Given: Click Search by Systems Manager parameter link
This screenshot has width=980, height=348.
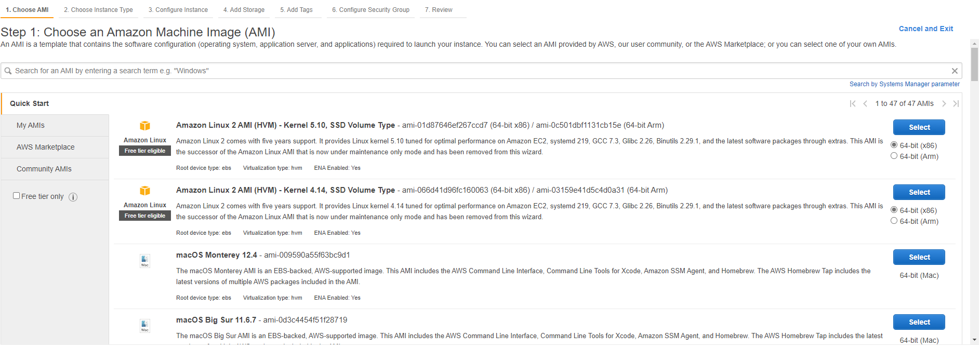Looking at the screenshot, I should [905, 84].
